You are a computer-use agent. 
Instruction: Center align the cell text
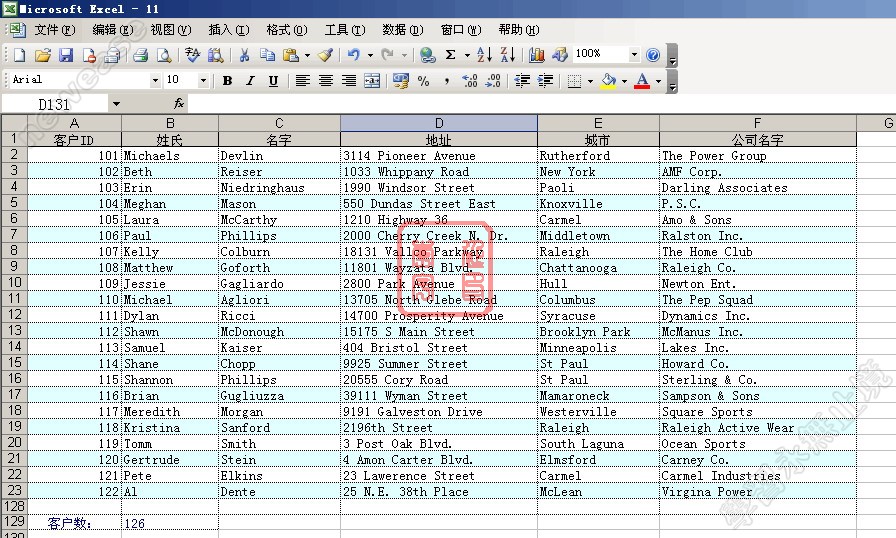coord(326,81)
